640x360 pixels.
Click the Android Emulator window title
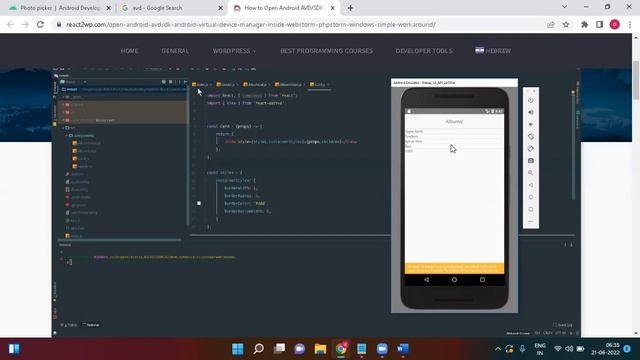click(x=424, y=82)
